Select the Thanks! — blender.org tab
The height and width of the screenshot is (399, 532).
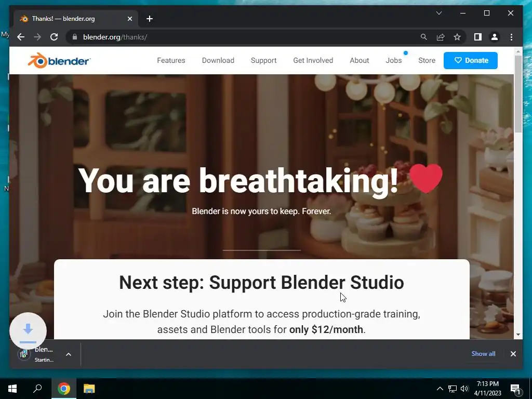click(x=76, y=19)
